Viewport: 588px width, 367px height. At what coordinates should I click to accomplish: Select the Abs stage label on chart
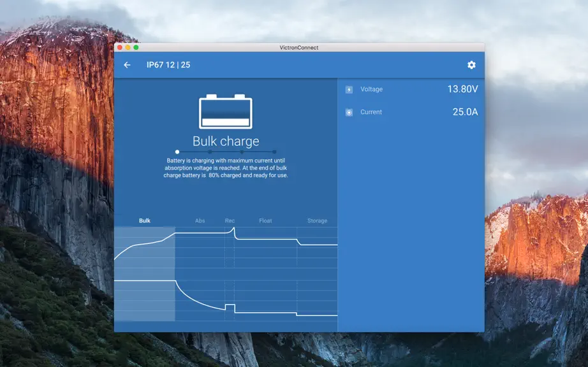200,220
